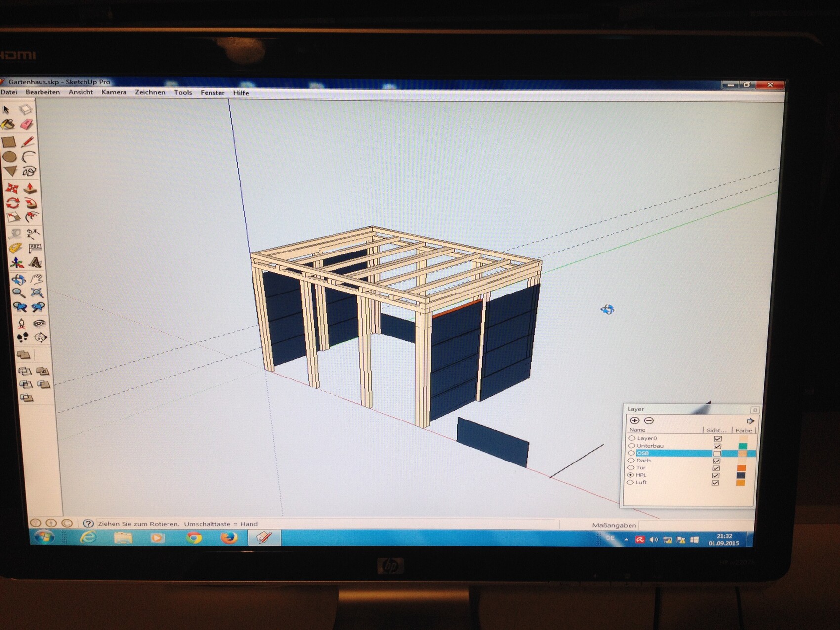Open the Zeichnen menu

tap(150, 92)
